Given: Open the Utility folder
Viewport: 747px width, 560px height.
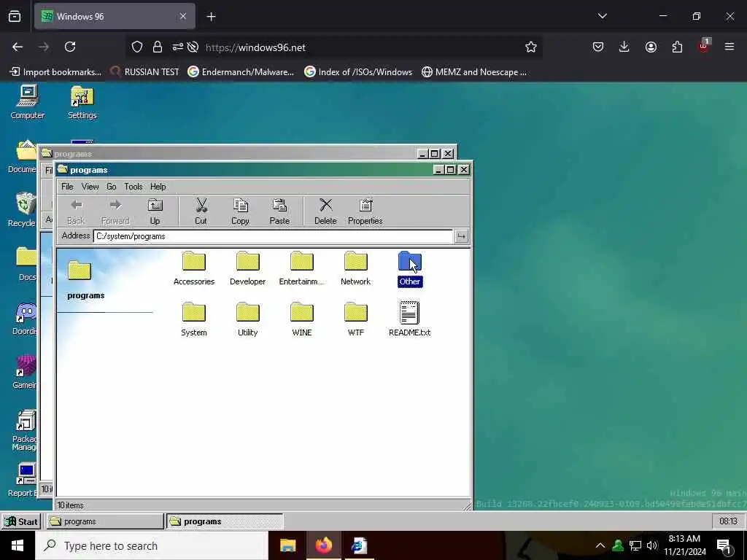Looking at the screenshot, I should 248,319.
